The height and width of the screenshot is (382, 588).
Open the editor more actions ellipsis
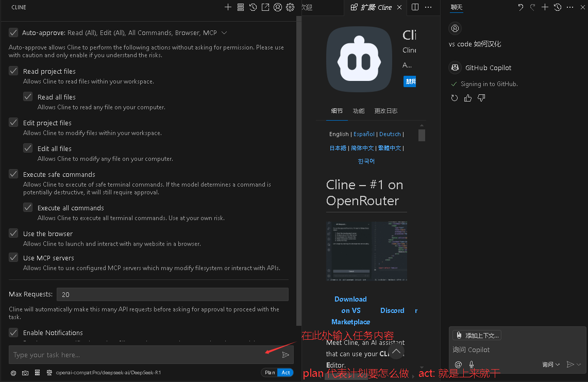(428, 7)
